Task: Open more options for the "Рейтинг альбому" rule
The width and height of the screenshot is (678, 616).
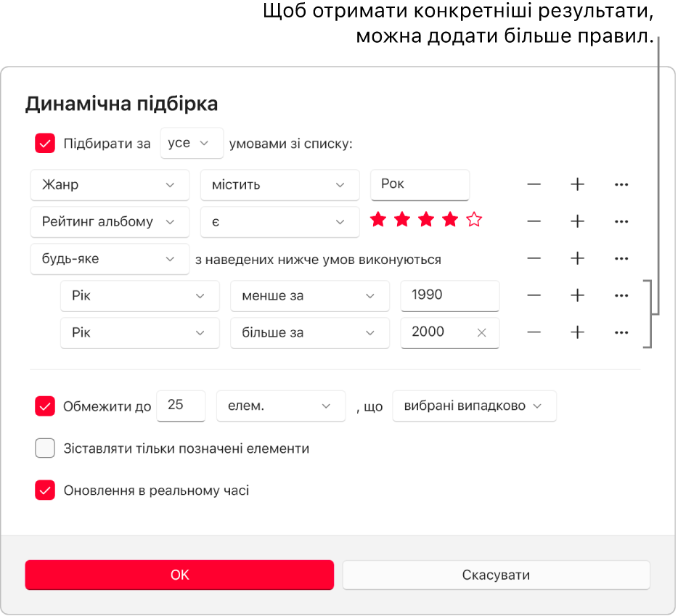Action: coord(621,222)
